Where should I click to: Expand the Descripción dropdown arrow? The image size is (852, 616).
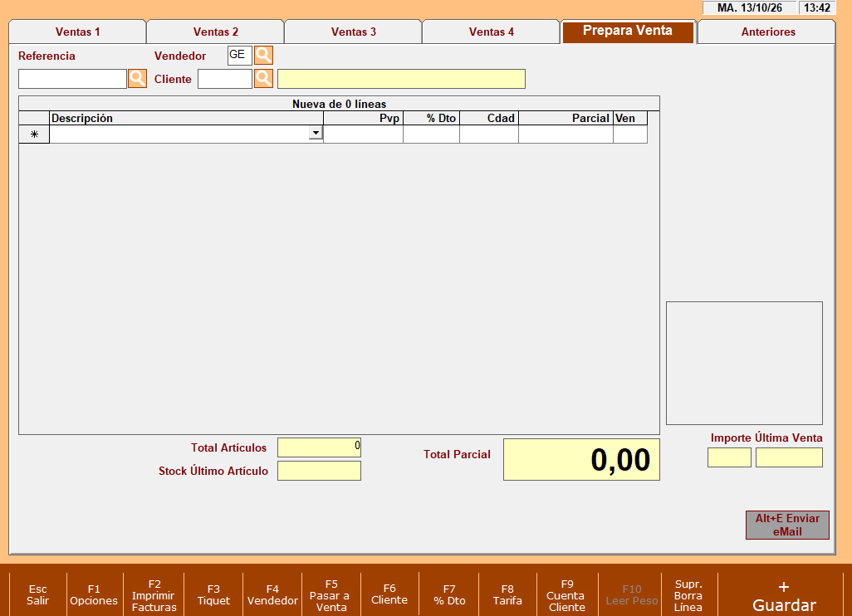point(316,133)
